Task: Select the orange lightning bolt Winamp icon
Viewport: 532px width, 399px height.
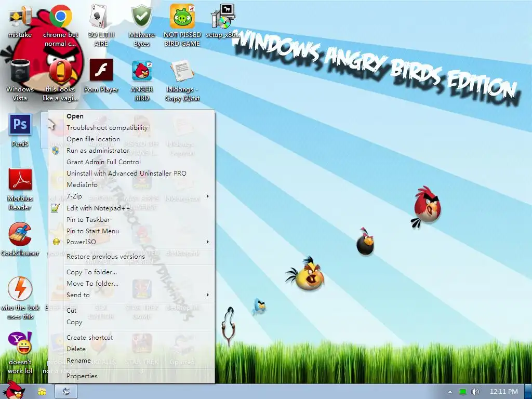Action: coord(20,289)
